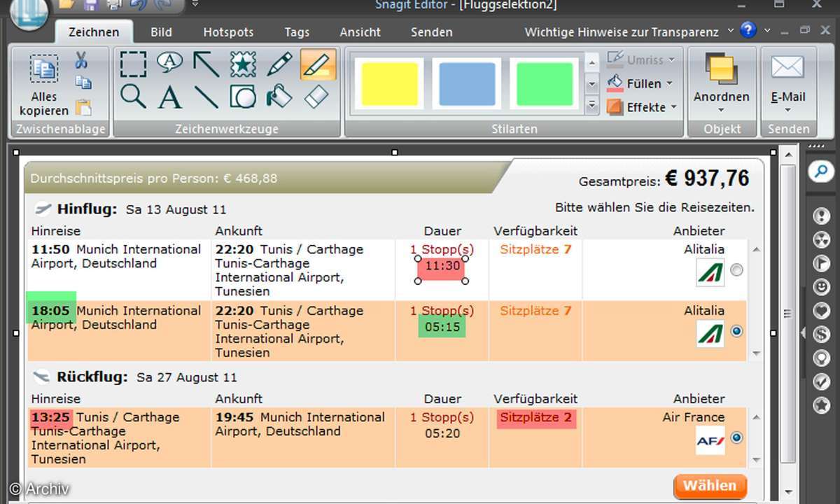The width and height of the screenshot is (840, 504).
Task: Select the rectangular selection tool
Action: (133, 64)
